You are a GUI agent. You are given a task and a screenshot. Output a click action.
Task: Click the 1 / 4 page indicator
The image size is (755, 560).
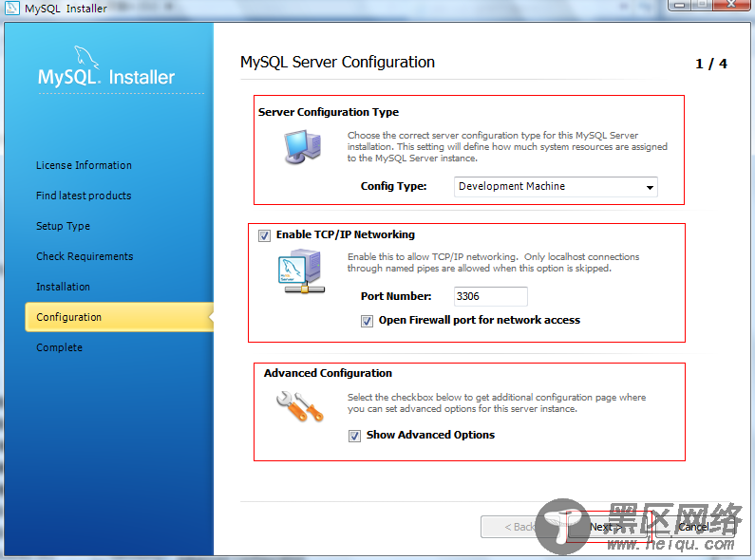[x=711, y=64]
